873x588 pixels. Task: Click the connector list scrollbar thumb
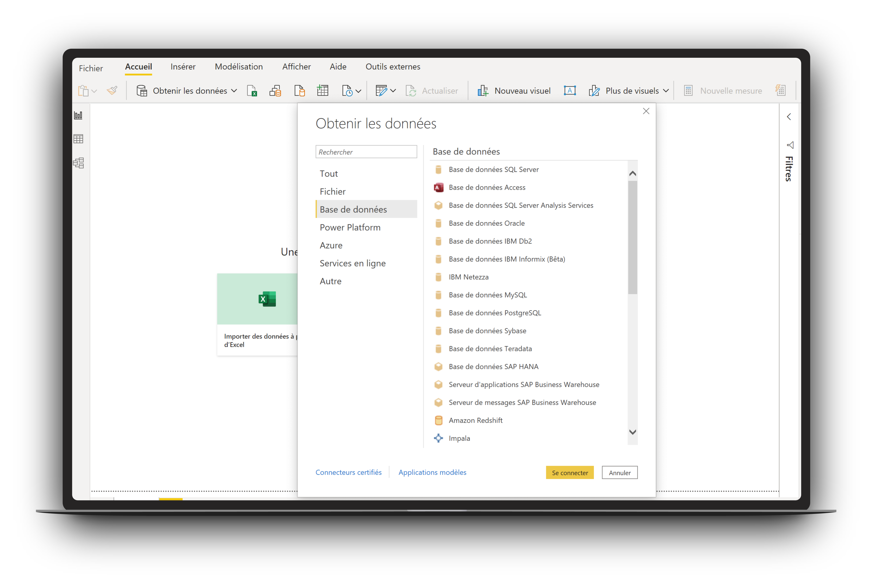pyautogui.click(x=633, y=237)
